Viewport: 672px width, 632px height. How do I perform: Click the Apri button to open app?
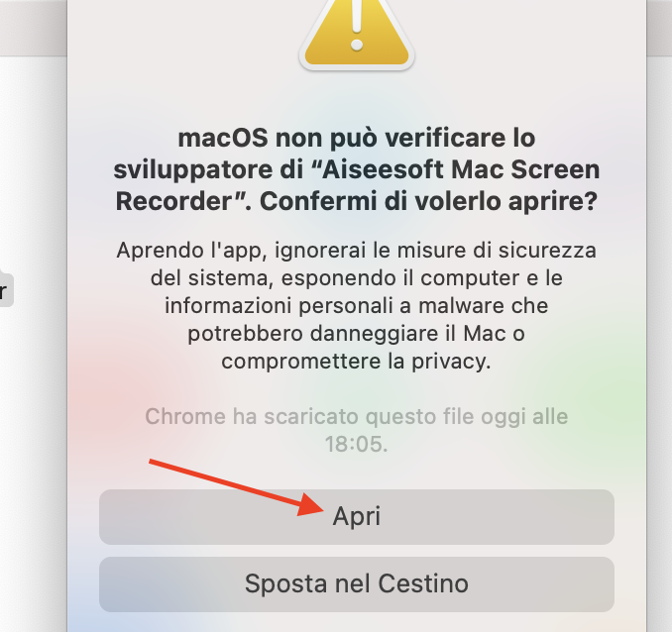point(357,517)
